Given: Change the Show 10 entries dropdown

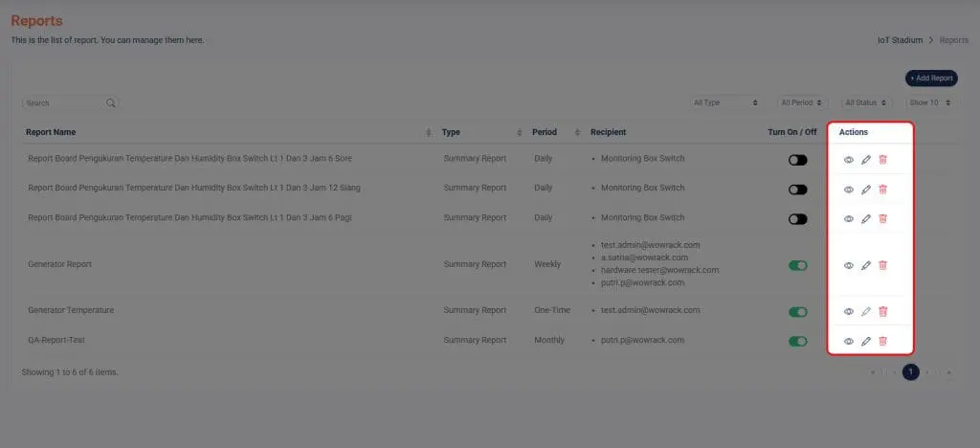Looking at the screenshot, I should [929, 102].
